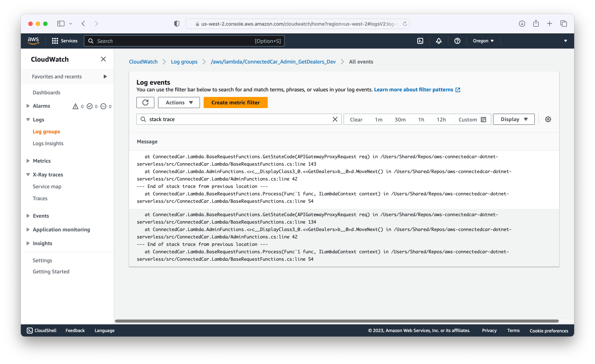Screen dimensions: 595x364
Task: Select the 1m time range
Action: [x=379, y=120]
